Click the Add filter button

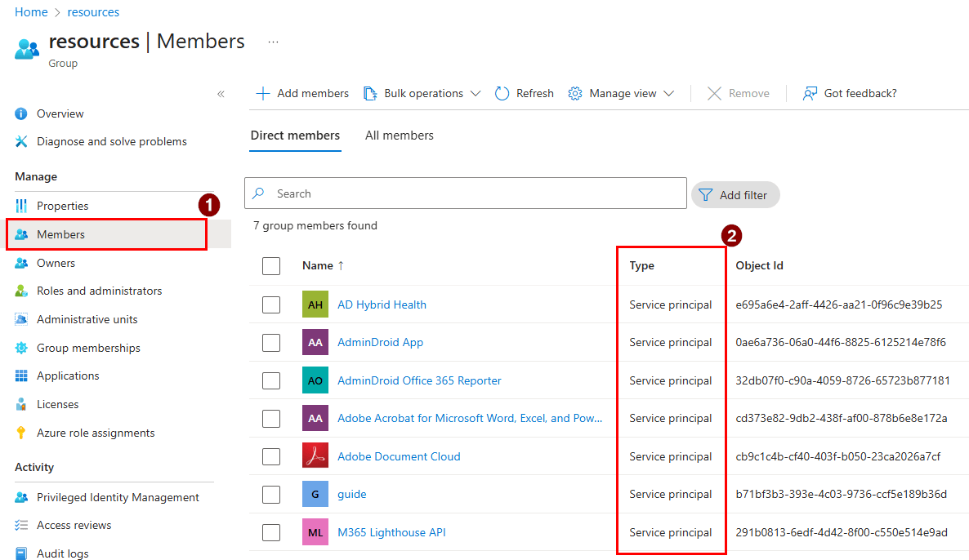coord(735,194)
